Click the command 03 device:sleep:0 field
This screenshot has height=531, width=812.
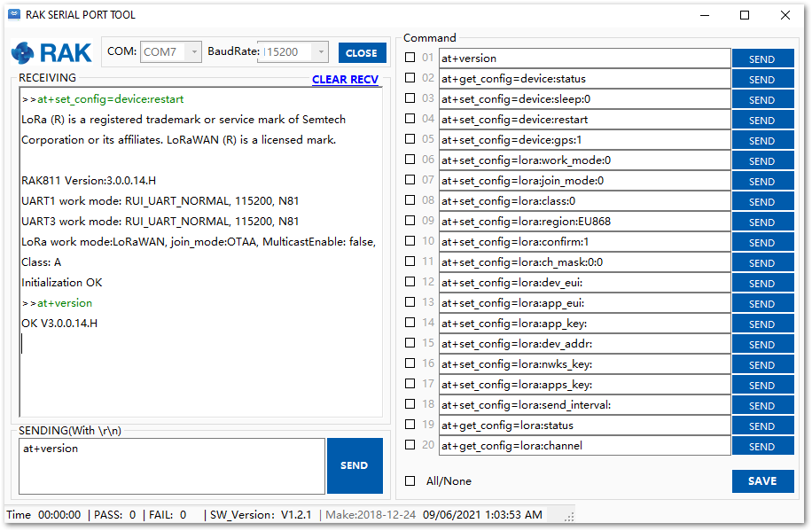(585, 99)
